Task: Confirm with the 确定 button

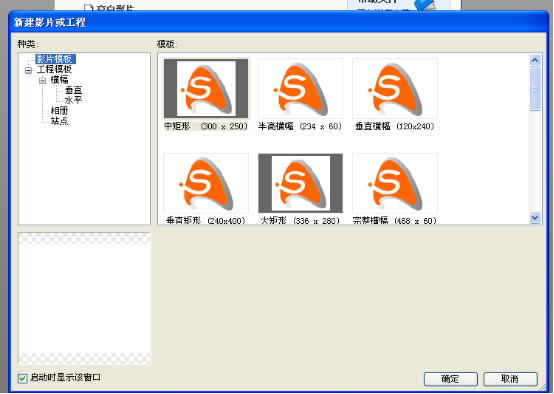Action: coord(451,379)
